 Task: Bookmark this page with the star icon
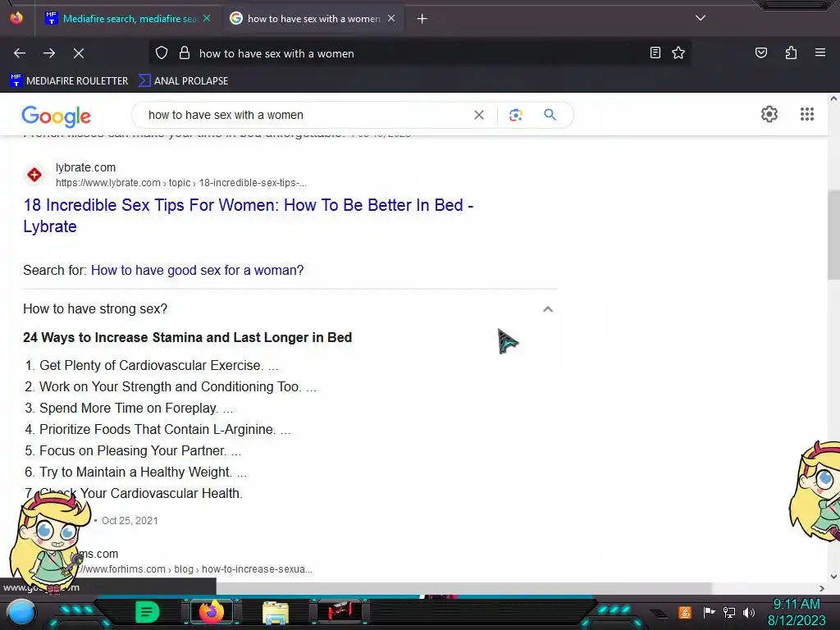coord(678,52)
